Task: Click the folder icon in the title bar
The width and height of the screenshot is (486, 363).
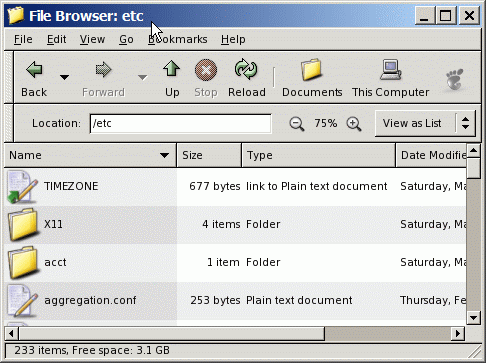Action: (16, 15)
